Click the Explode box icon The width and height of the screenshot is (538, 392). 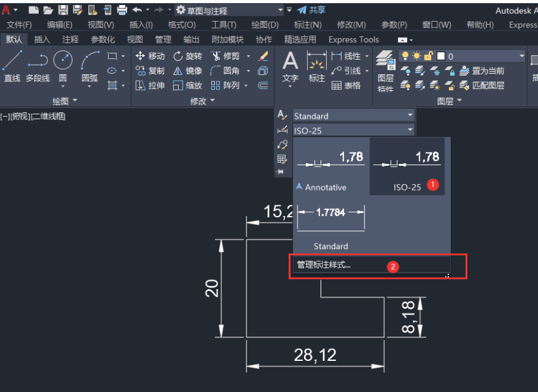tap(263, 71)
